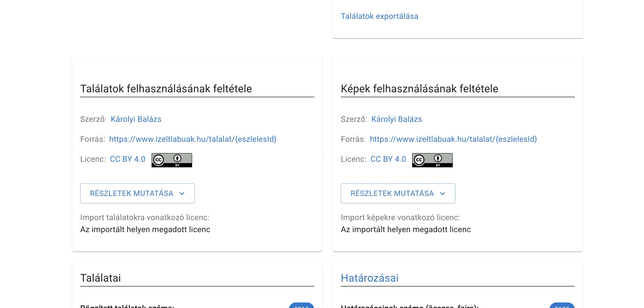
Task: Open the Károlyi Balázs author profile link
Action: coord(136,119)
